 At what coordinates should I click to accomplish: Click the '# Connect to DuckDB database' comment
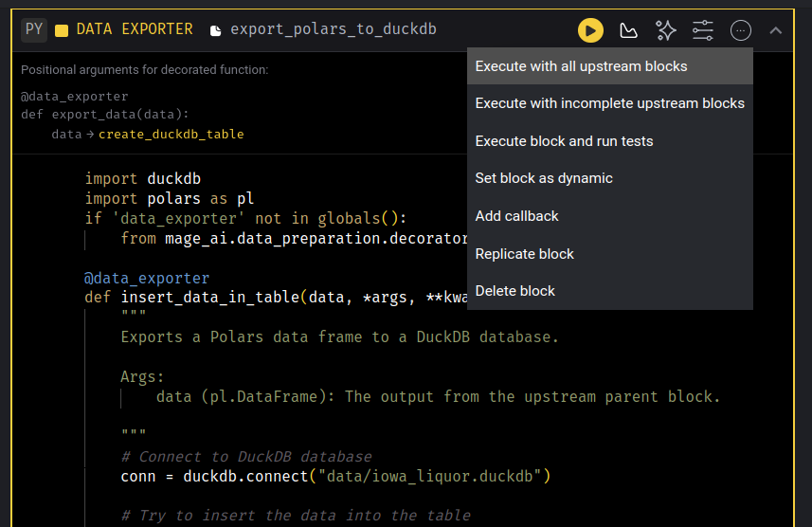(x=246, y=457)
